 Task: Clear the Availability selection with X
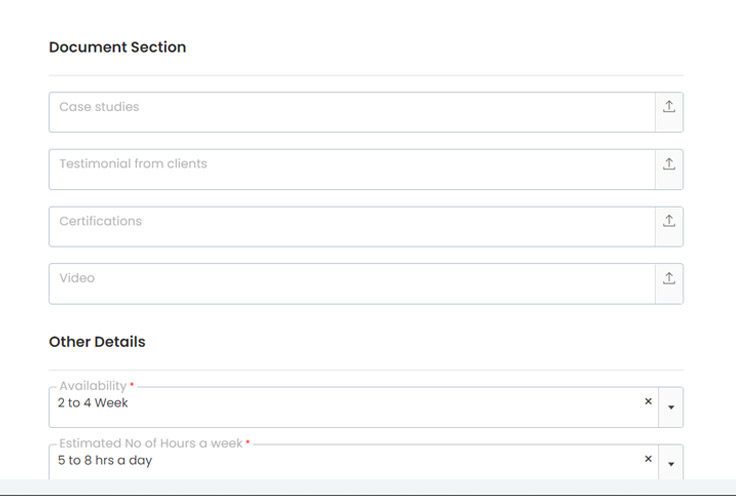pos(648,402)
